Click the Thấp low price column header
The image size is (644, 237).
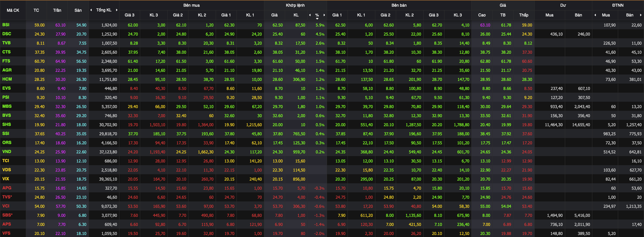524,15
